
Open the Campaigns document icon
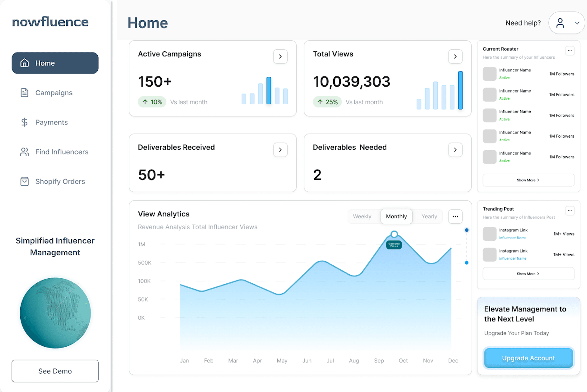[25, 93]
